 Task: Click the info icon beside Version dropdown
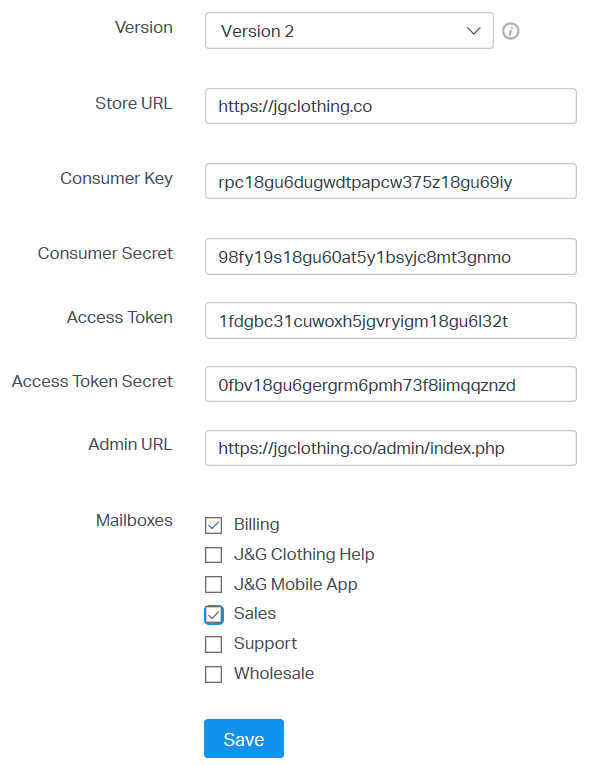(511, 31)
